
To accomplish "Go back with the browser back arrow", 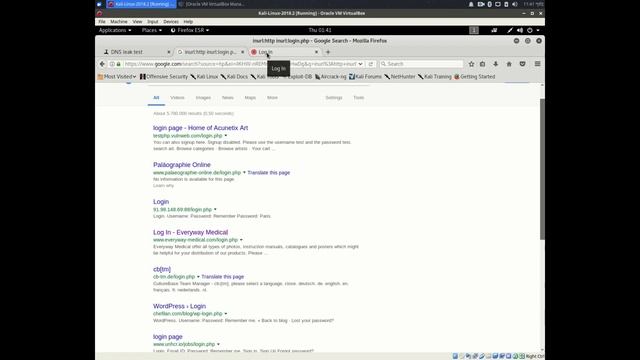I will point(102,64).
